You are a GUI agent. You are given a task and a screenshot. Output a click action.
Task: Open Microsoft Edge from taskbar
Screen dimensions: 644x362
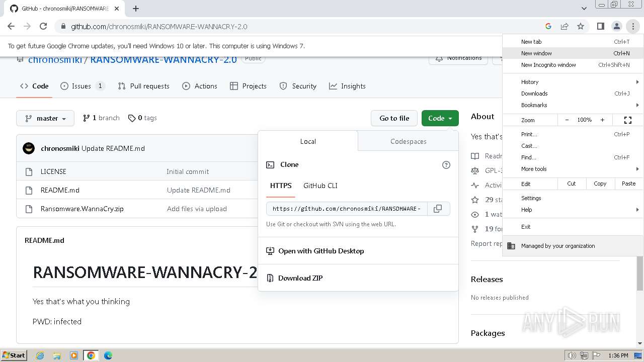pos(108,355)
